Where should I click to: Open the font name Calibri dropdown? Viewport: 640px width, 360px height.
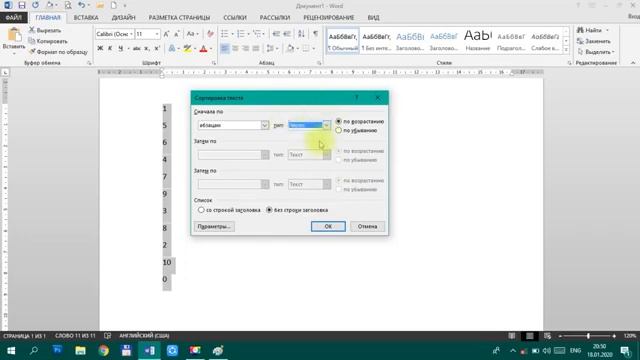pyautogui.click(x=131, y=34)
